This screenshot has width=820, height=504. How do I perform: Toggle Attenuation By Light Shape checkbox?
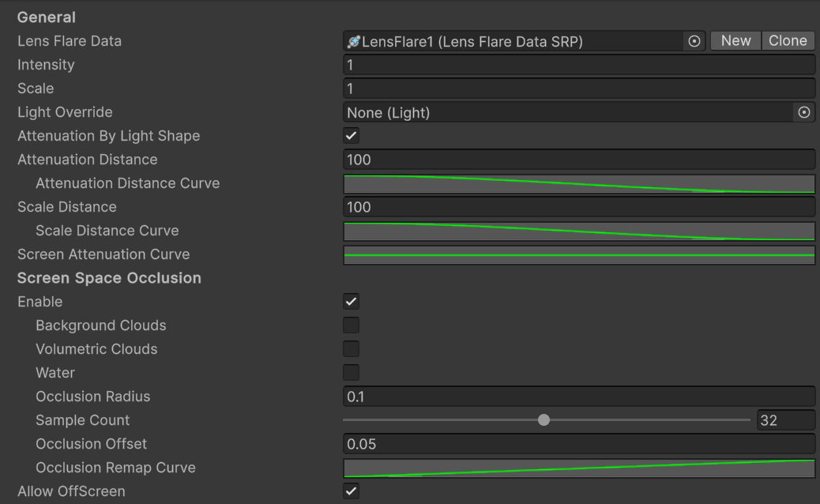(x=352, y=136)
